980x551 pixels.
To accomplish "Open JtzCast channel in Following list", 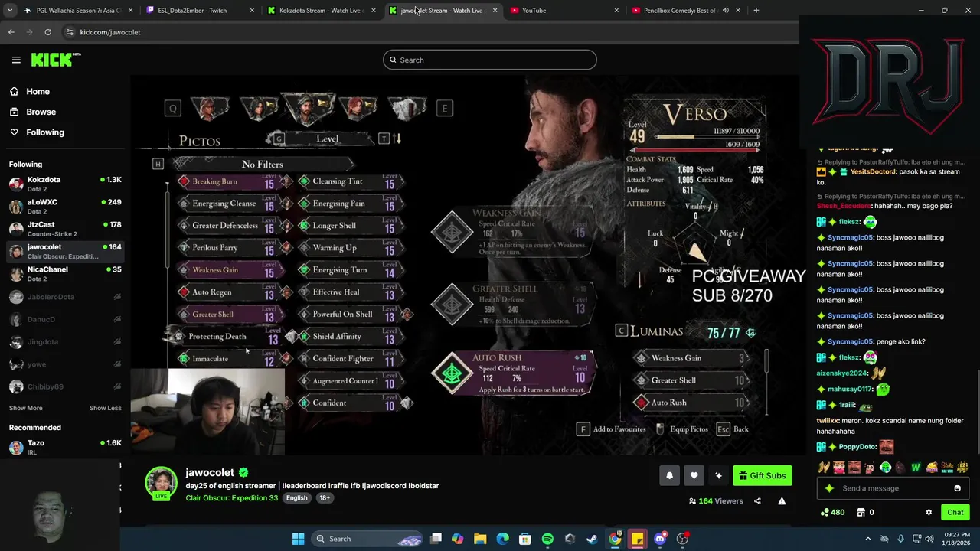I will 65,228.
